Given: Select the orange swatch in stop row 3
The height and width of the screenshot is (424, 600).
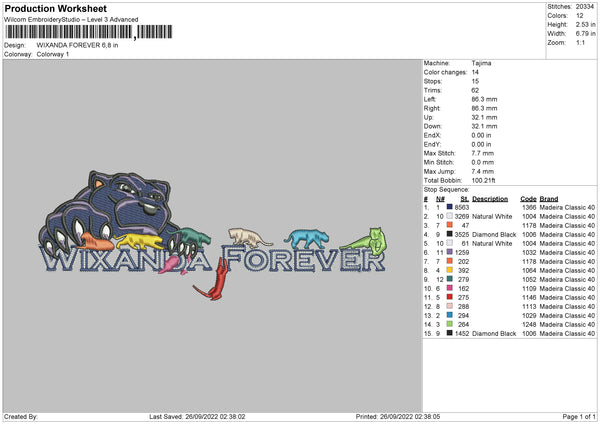Looking at the screenshot, I should point(449,225).
